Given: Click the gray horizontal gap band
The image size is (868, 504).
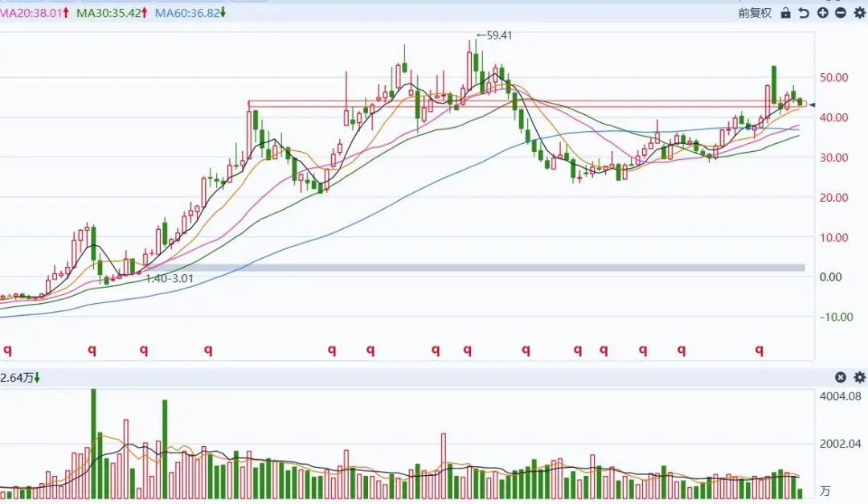Looking at the screenshot, I should click(482, 268).
